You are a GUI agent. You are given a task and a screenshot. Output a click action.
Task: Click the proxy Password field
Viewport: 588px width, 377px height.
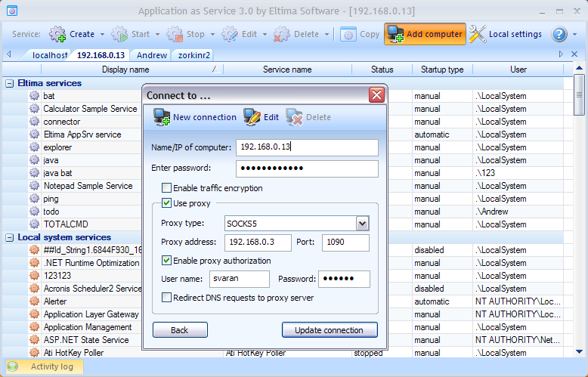click(x=344, y=279)
